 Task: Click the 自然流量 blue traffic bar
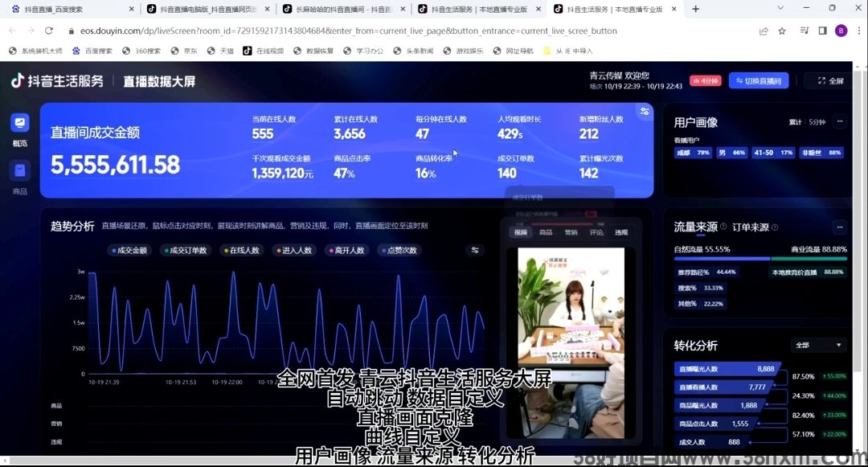pyautogui.click(x=722, y=258)
